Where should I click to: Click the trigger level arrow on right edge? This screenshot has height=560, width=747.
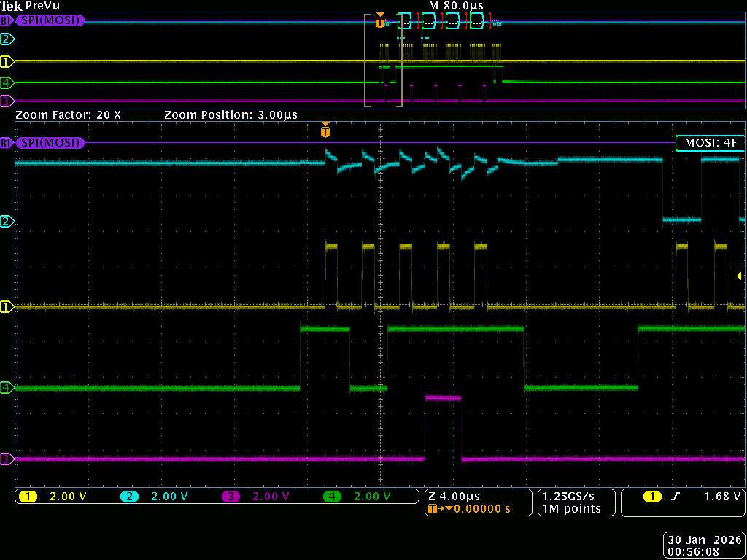(740, 276)
